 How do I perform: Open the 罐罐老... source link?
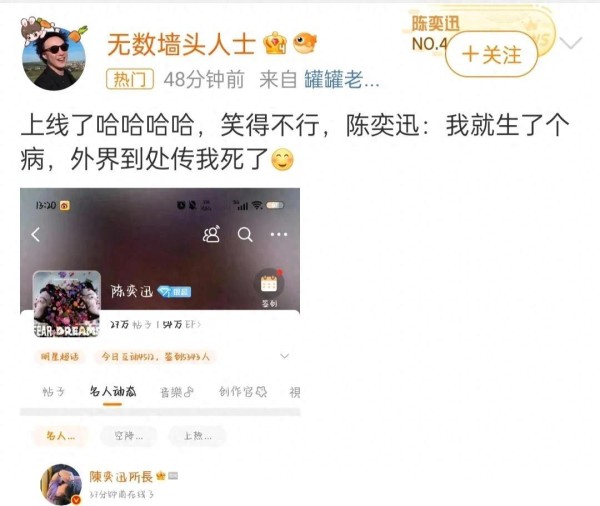pyautogui.click(x=341, y=80)
